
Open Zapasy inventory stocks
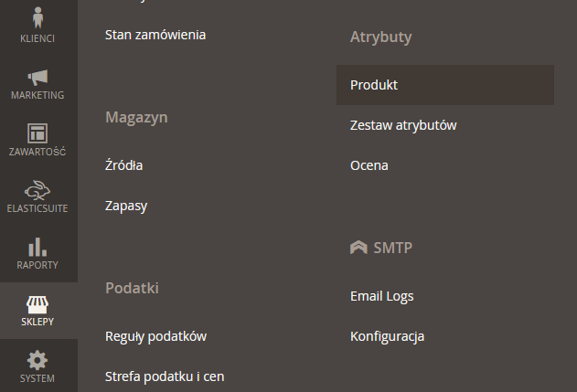126,206
